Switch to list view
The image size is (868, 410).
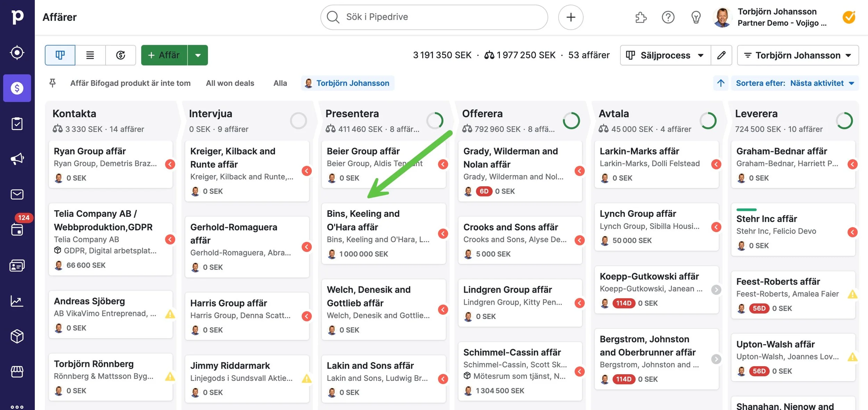pos(90,55)
